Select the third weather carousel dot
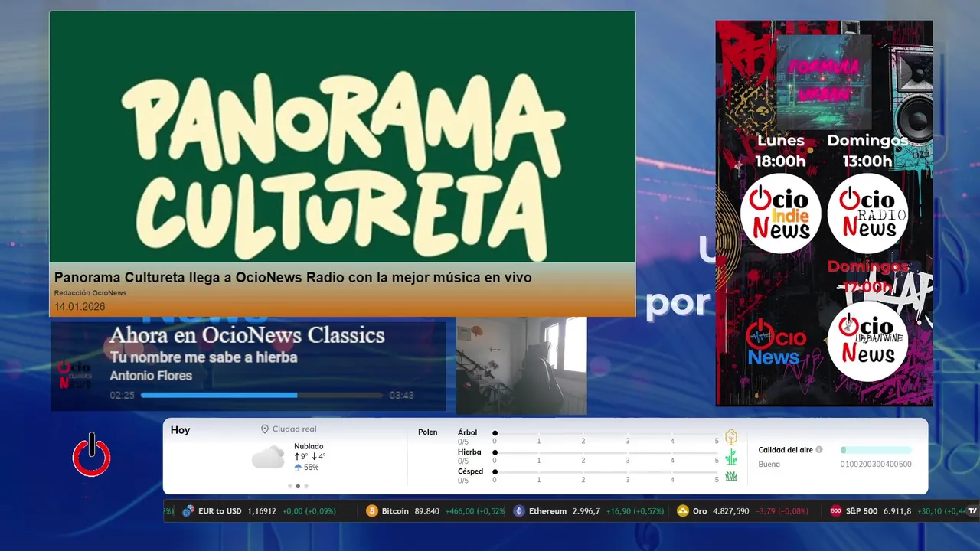Viewport: 980px width, 551px height. click(x=306, y=486)
